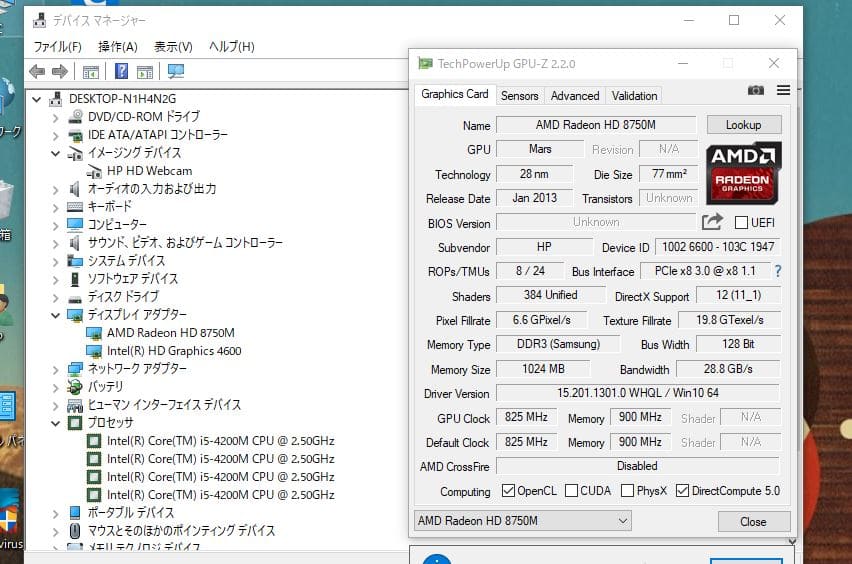Viewport: 852px width, 564px height.
Task: Select the サウンド、ビデオ、およびゲーム コントローラー item
Action: pyautogui.click(x=185, y=243)
